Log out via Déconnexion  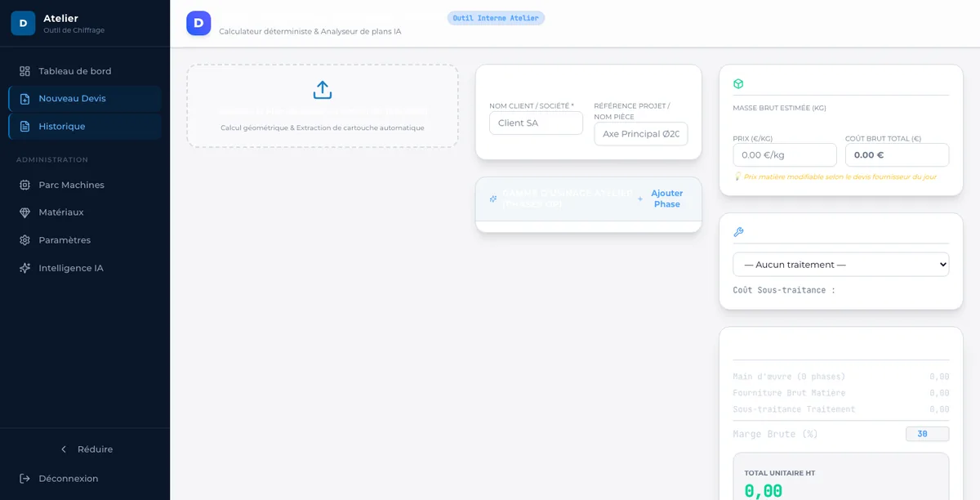(85, 479)
